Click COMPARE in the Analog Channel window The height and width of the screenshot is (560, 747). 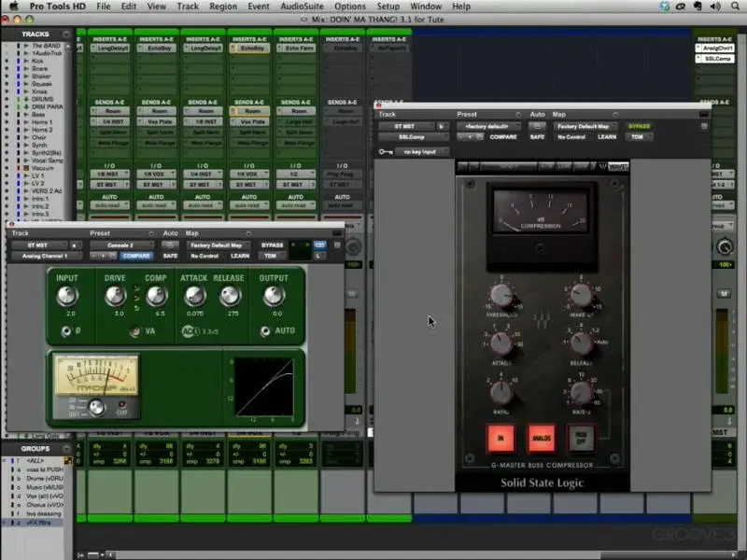pos(136,256)
